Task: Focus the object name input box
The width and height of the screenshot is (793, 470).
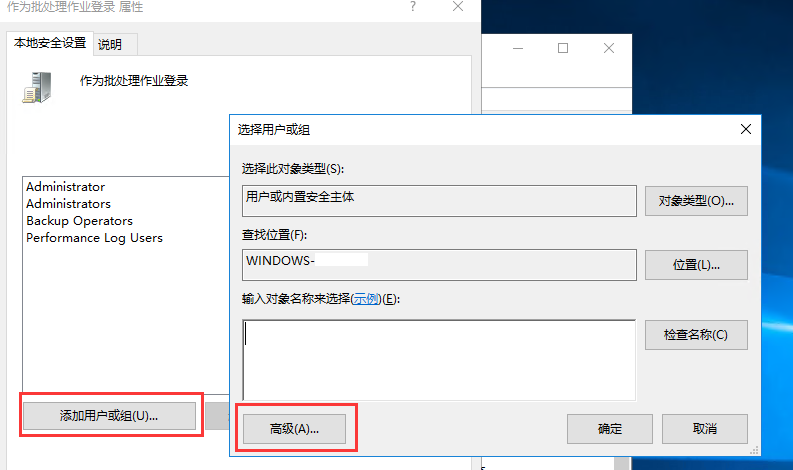Action: point(438,359)
